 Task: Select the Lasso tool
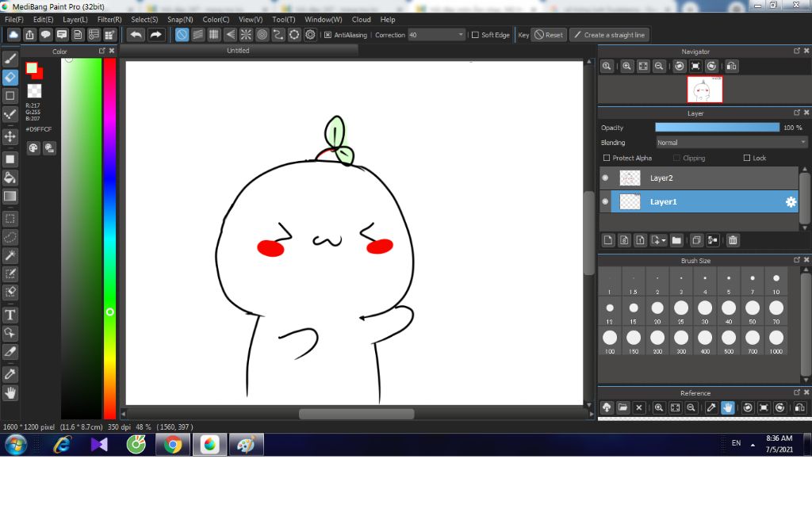click(10, 237)
